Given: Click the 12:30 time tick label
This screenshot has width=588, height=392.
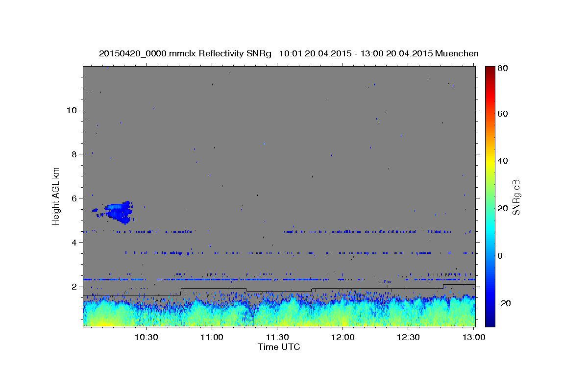Looking at the screenshot, I should point(408,337).
